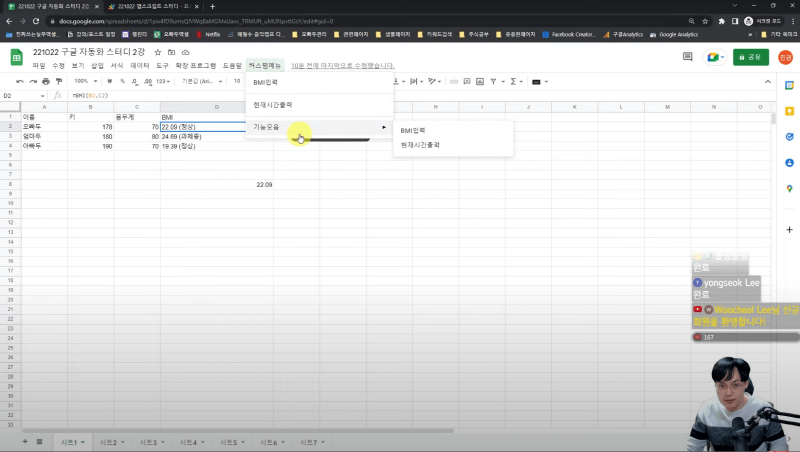Screen dimensions: 800x452
Task: Select column D header
Action: [x=216, y=107]
